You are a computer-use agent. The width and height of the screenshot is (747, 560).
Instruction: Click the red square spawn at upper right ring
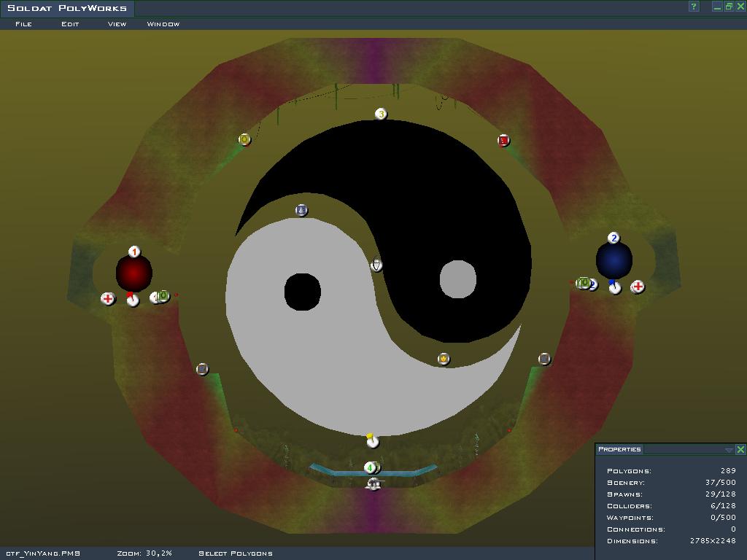503,140
